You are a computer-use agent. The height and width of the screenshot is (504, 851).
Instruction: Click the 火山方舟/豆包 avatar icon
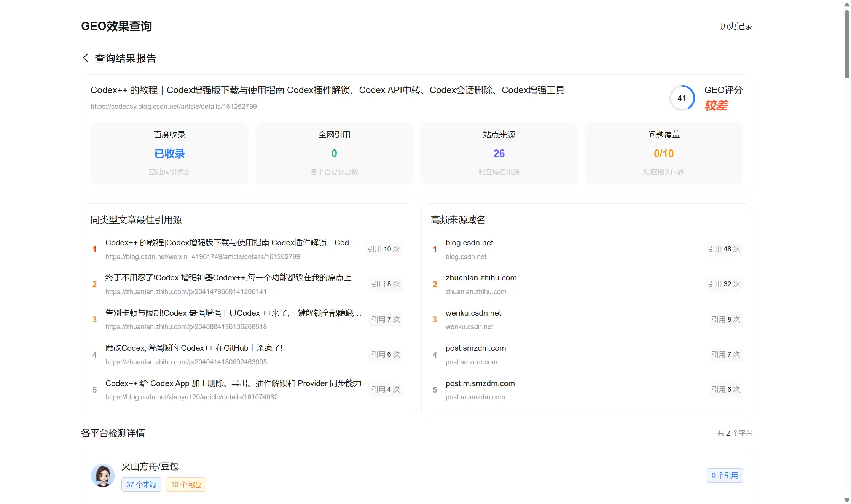[103, 475]
